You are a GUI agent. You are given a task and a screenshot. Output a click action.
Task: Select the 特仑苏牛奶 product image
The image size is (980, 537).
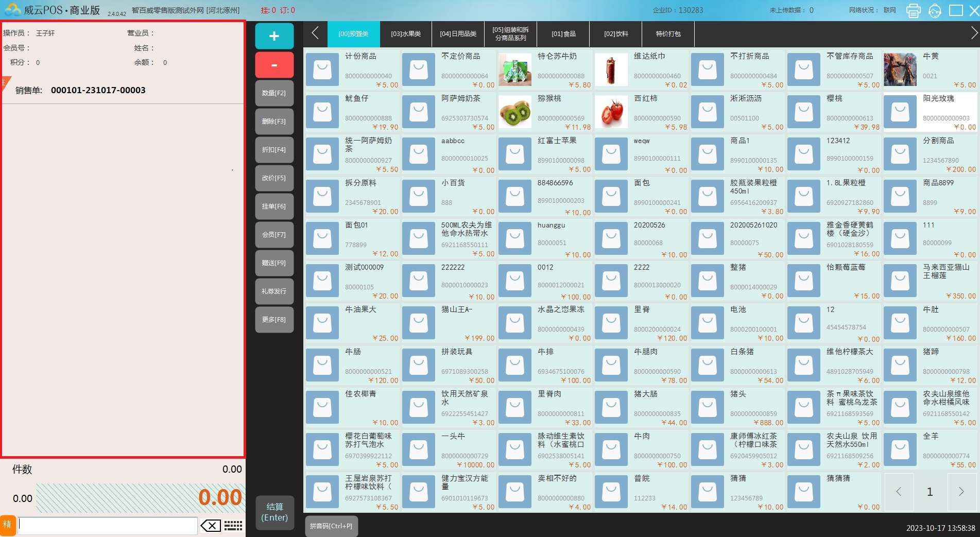pos(514,70)
